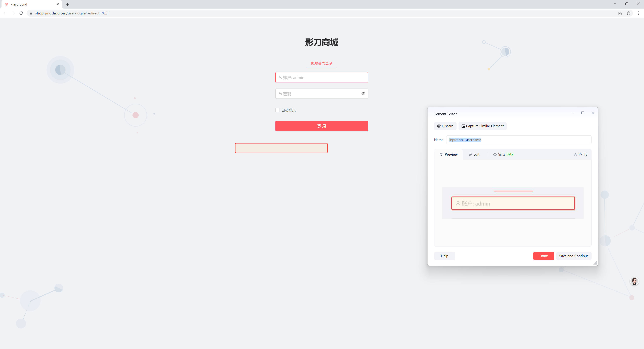This screenshot has height=349, width=644.
Task: Open a new browser tab
Action: [67, 4]
